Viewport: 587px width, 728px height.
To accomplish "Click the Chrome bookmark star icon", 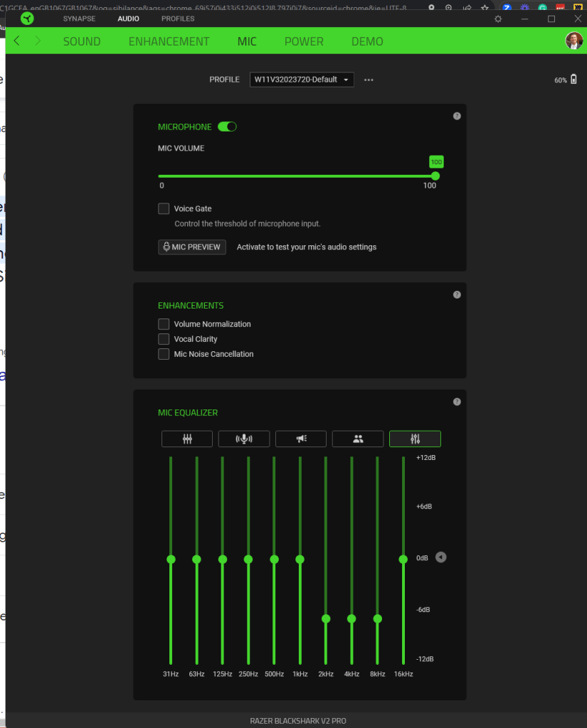I will click(x=485, y=7).
